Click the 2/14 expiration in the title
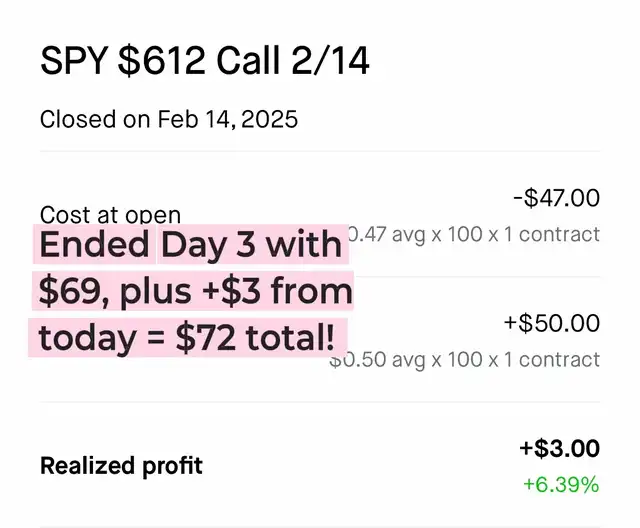 point(331,61)
